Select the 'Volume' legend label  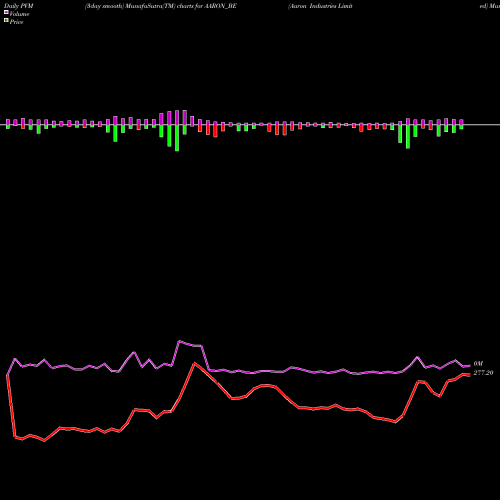point(19,14)
